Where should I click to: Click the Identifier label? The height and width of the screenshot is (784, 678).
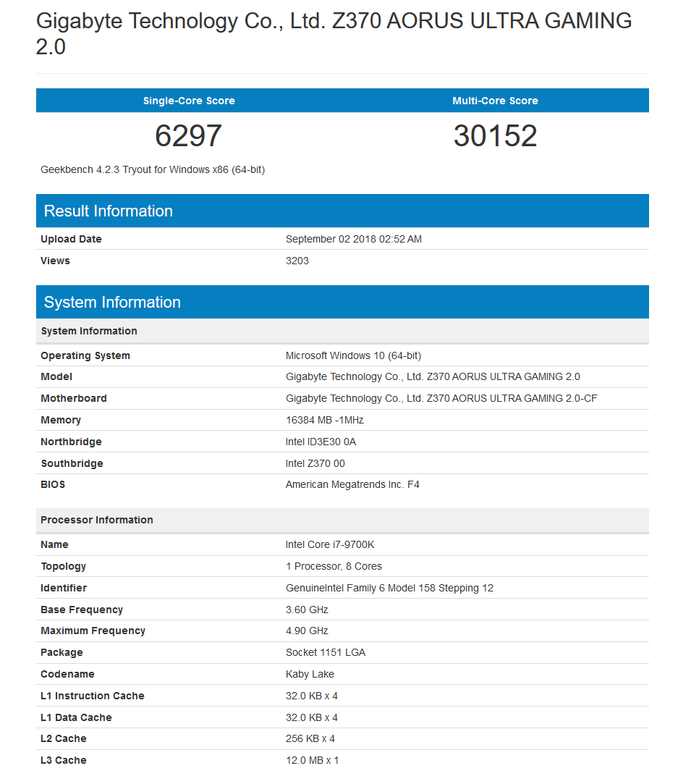[64, 588]
